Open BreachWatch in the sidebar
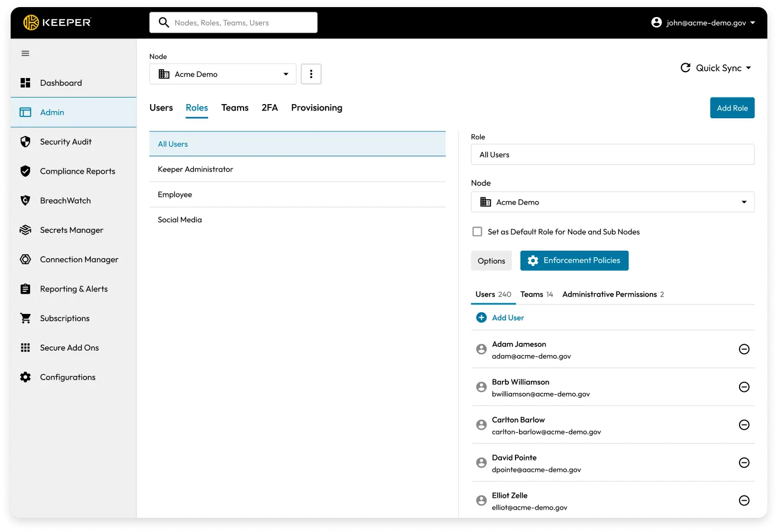This screenshot has height=532, width=778. point(73,201)
